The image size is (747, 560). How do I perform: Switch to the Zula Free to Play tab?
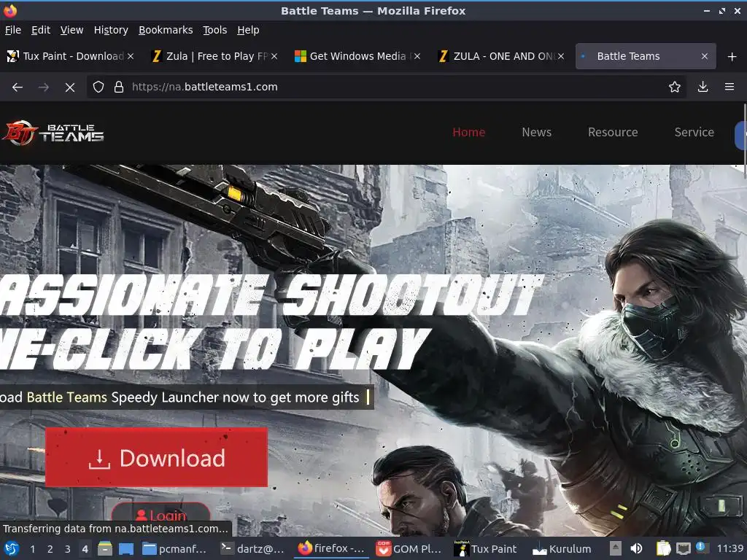click(x=214, y=56)
